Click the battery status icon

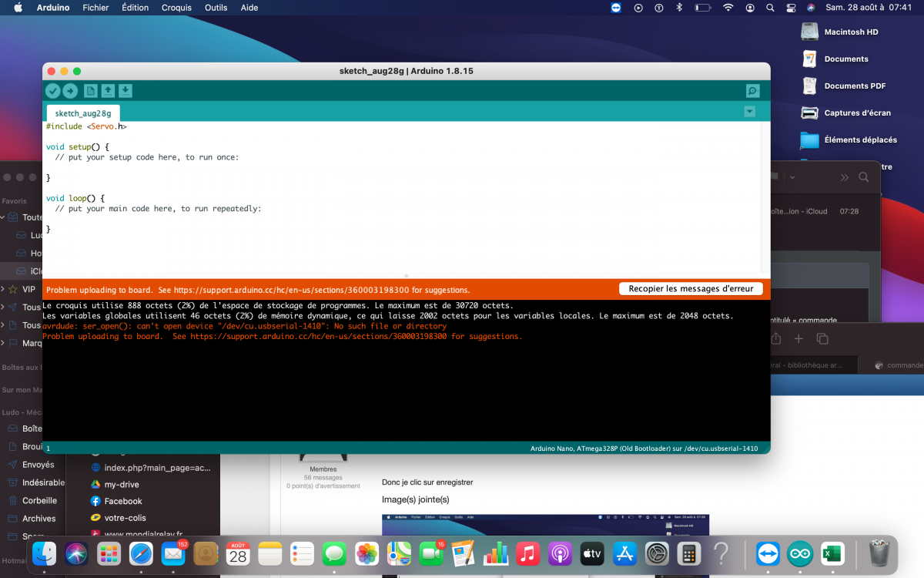tap(703, 8)
